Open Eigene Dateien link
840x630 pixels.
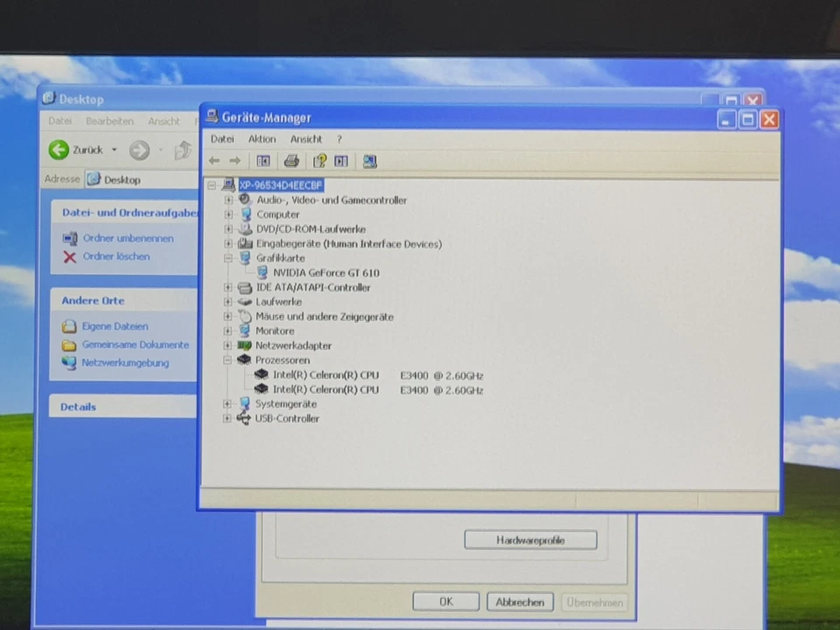point(115,326)
